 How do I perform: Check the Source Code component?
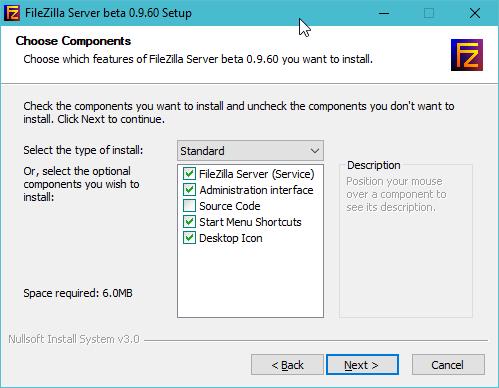(x=189, y=206)
